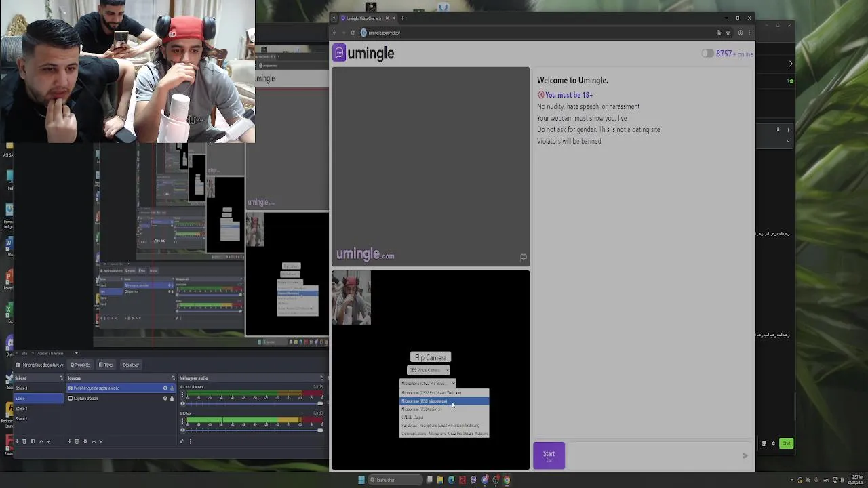Click the translate page icon in address bar
The height and width of the screenshot is (488, 868).
click(719, 33)
